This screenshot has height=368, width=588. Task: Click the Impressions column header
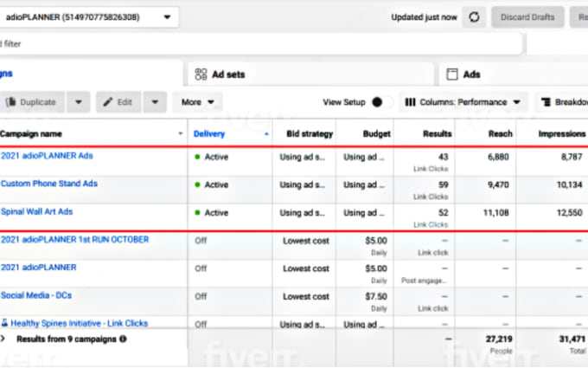coord(562,134)
